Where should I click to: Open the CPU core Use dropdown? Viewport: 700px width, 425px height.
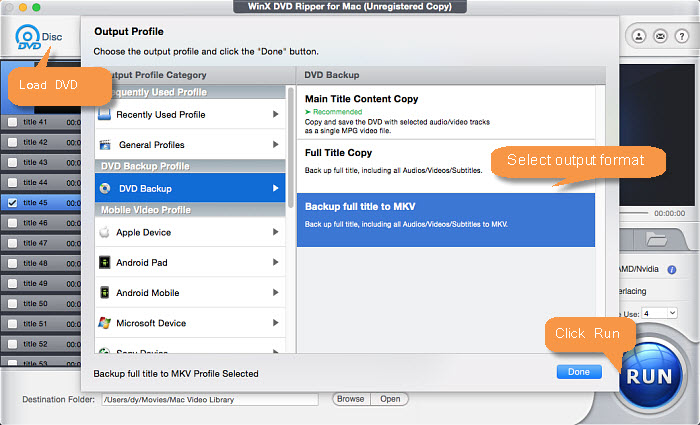pyautogui.click(x=659, y=313)
